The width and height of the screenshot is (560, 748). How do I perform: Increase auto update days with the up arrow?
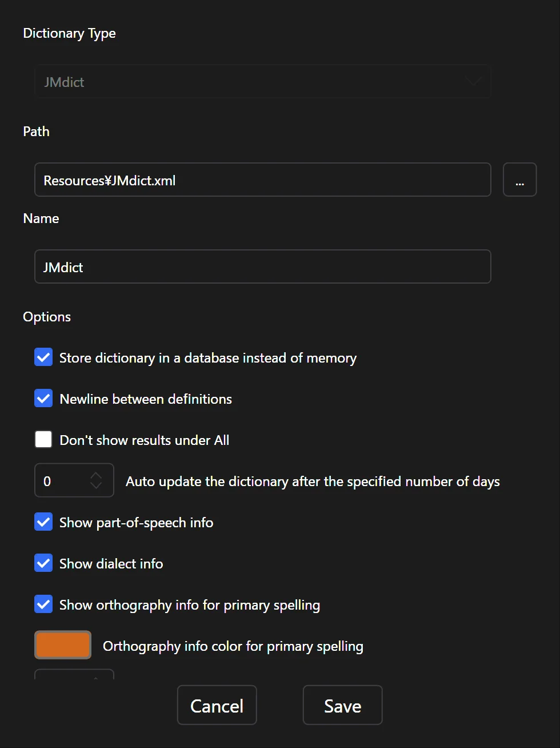(x=96, y=476)
